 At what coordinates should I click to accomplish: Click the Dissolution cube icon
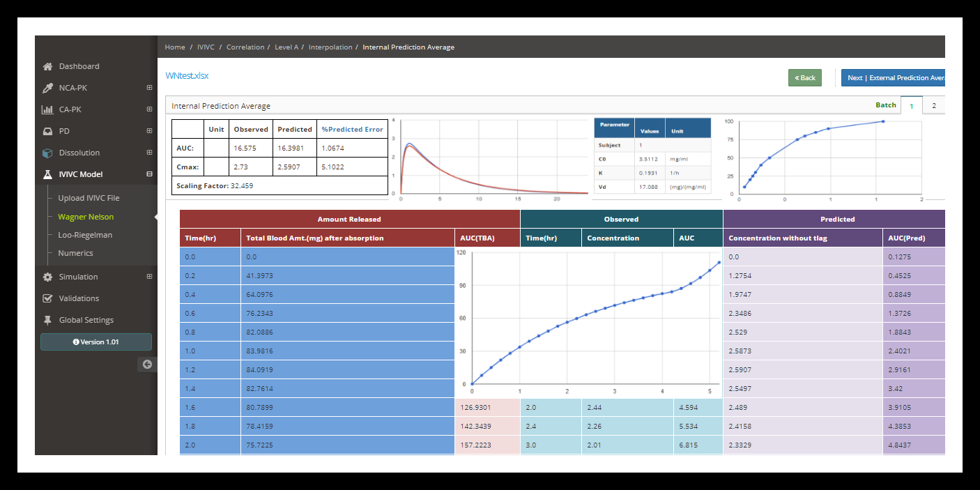tap(47, 153)
